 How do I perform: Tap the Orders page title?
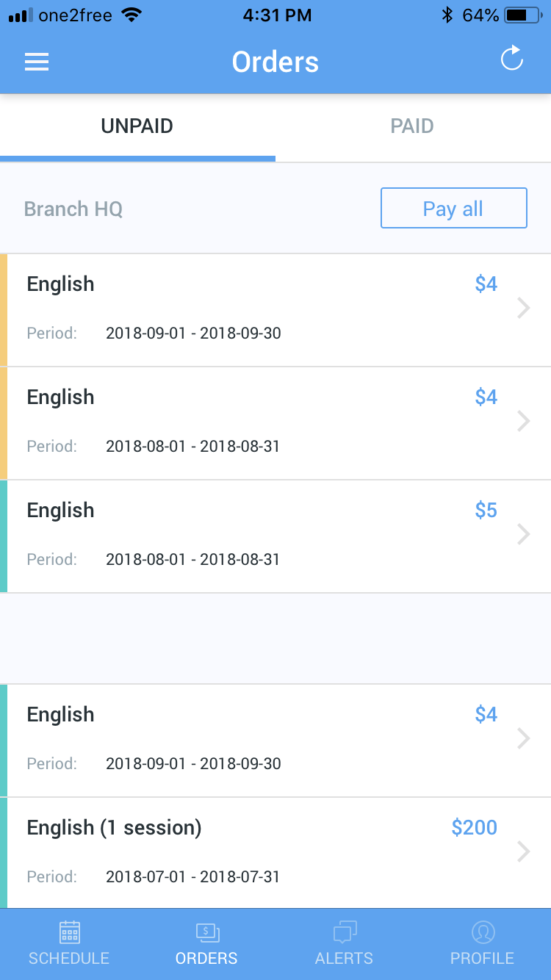[275, 62]
